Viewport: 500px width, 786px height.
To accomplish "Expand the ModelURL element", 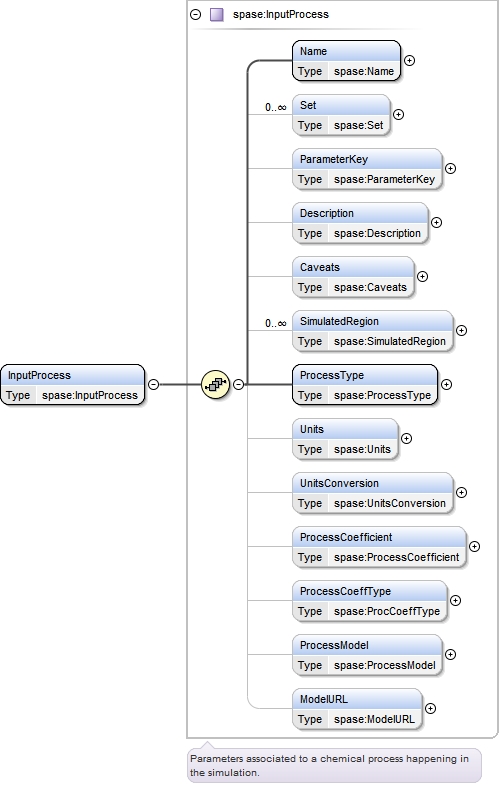I will (x=430, y=709).
